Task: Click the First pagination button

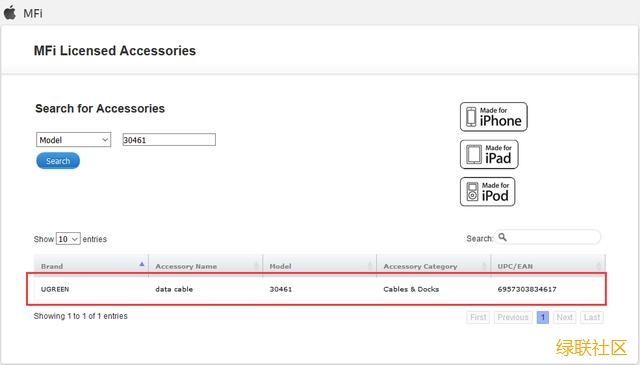Action: 478,317
